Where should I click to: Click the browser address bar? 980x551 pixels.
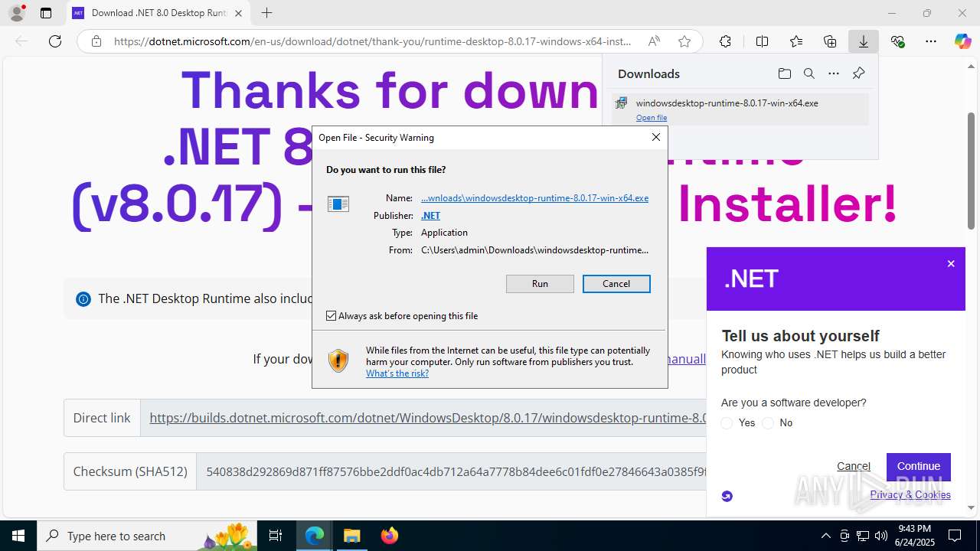[x=373, y=41]
